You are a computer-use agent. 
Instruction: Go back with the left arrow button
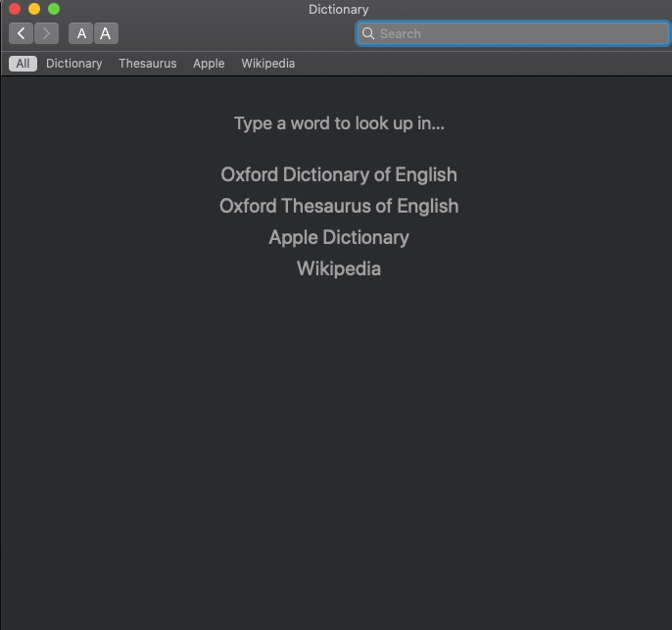pos(21,33)
